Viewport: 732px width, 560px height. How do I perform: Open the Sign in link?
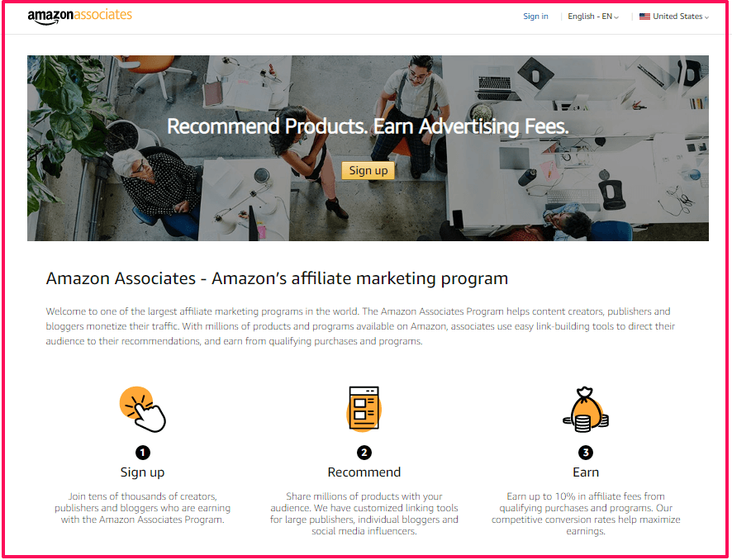point(535,17)
